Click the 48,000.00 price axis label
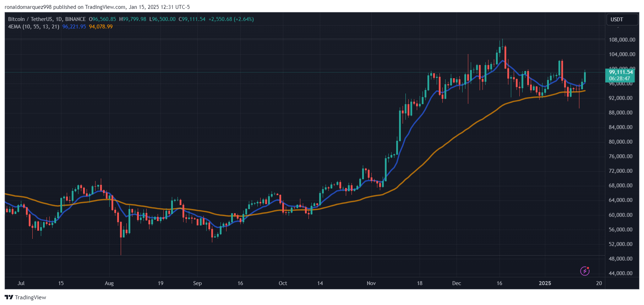Viewport: 644px width, 305px height. (x=621, y=259)
